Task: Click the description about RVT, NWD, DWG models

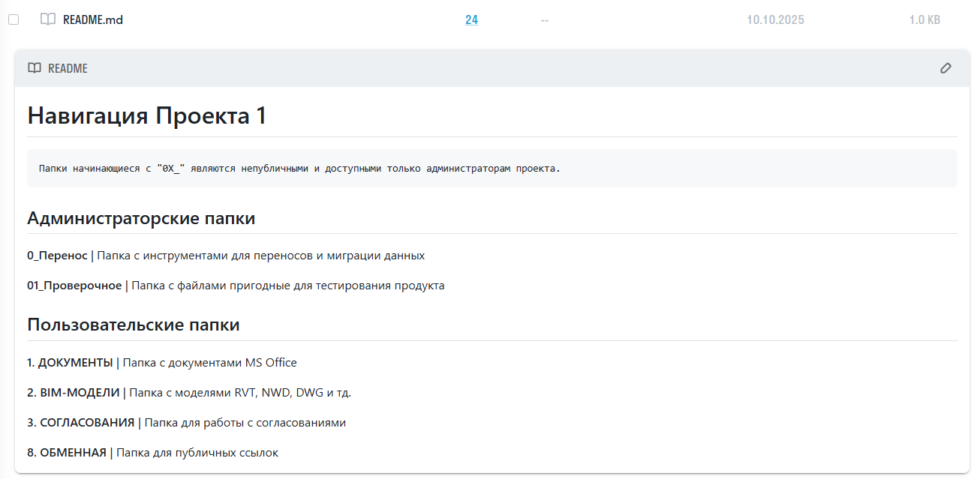Action: [240, 392]
